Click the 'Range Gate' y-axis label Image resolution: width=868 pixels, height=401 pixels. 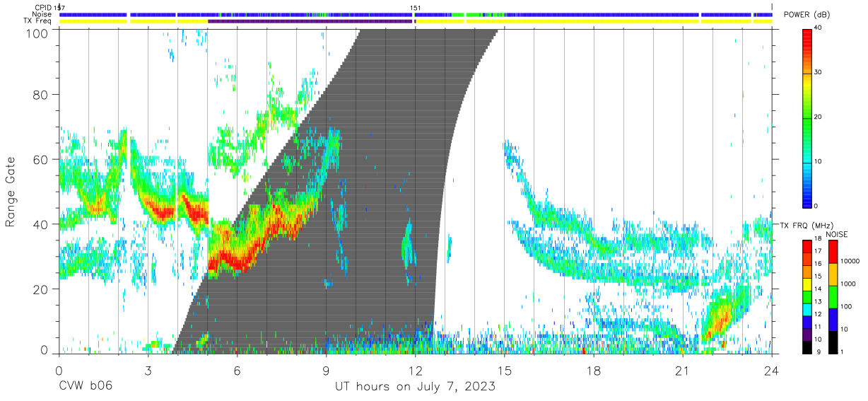click(11, 192)
